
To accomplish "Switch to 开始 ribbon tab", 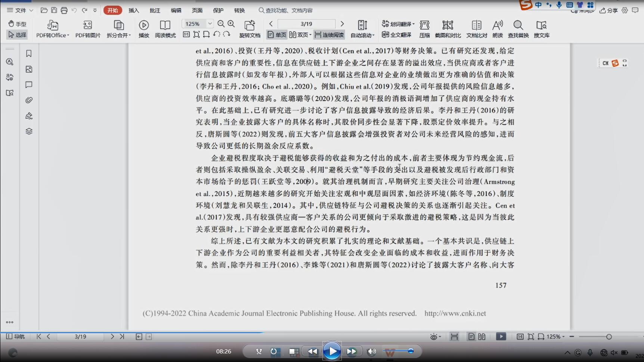I will (x=112, y=10).
